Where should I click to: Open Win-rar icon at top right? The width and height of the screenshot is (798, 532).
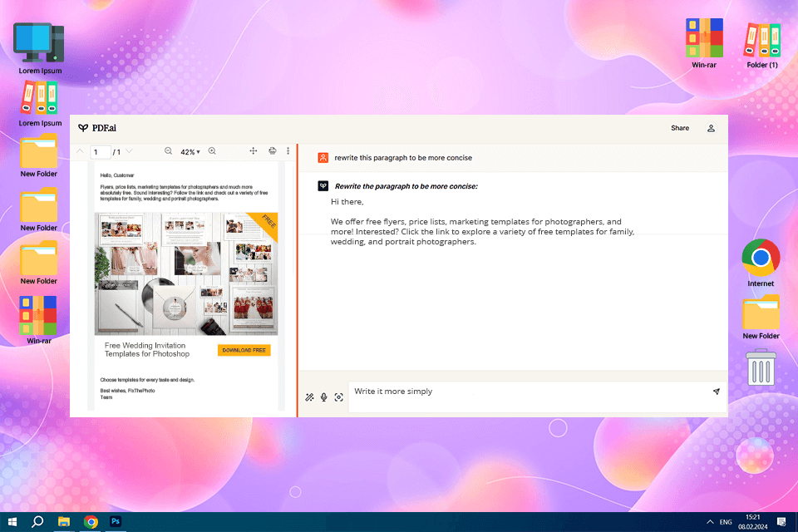coord(704,44)
